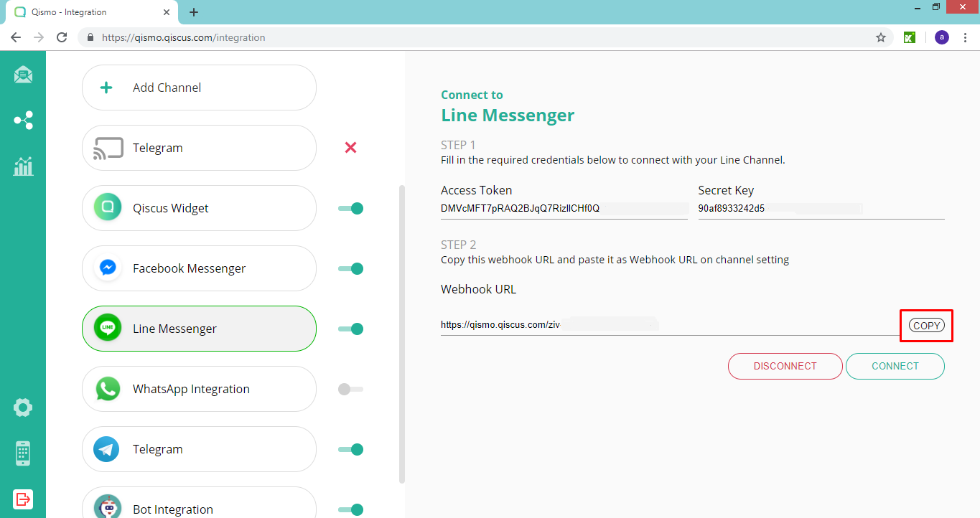
Task: Reload the Qismo page
Action: (62, 37)
